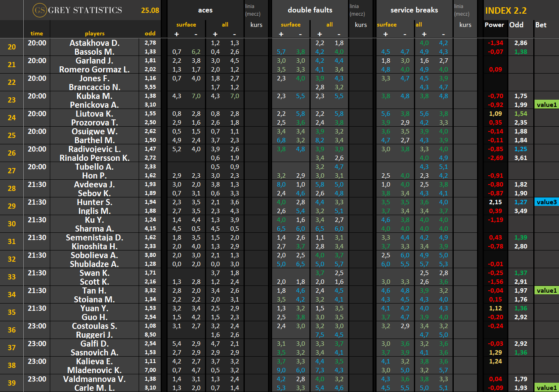Viewport: 559px width, 392px height.
Task: Click player name Costoulas S.
Action: click(94, 326)
